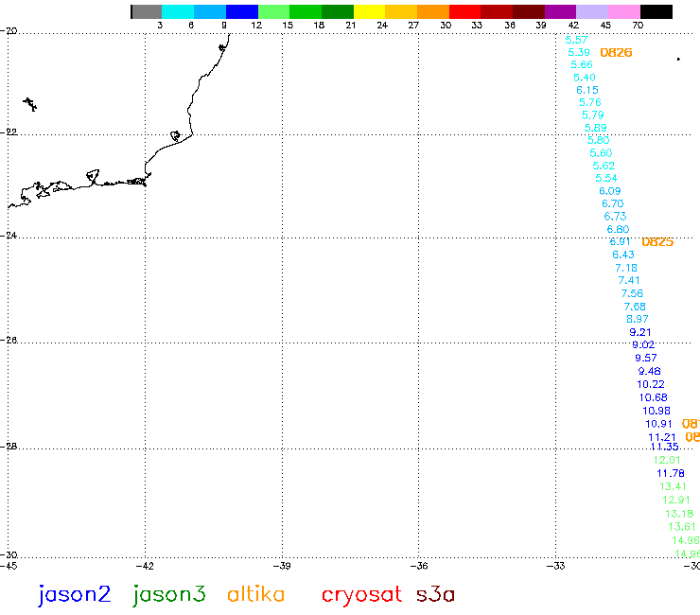
Task: Select the color bar tick label 12
Action: 256,26
